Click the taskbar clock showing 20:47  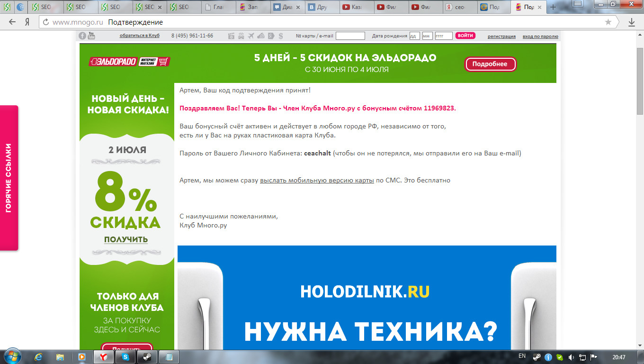click(618, 357)
